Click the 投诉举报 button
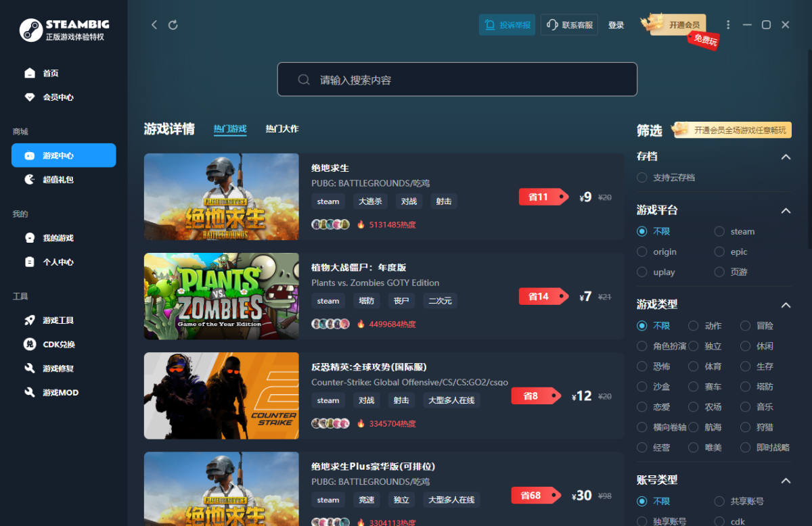Screen dimensions: 812x526 (507, 25)
